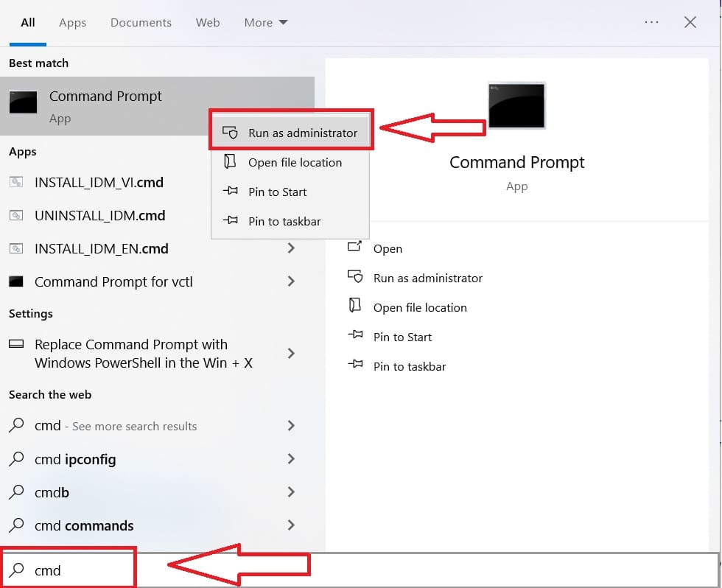722x588 pixels.
Task: Switch to the Apps tab
Action: (72, 23)
